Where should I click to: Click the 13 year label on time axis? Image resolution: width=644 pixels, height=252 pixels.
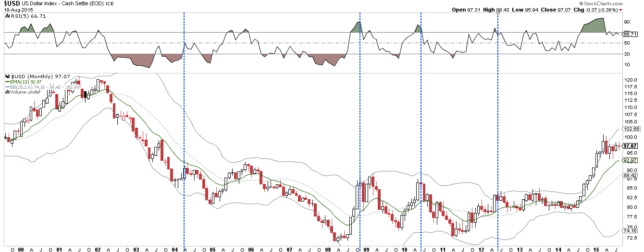point(520,249)
